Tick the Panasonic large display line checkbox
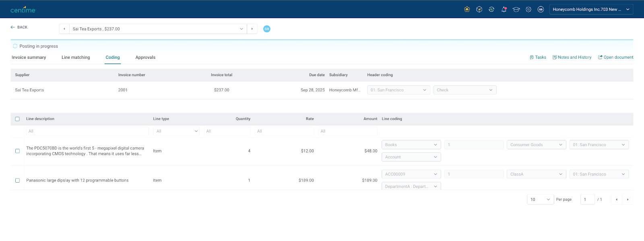 point(17,181)
